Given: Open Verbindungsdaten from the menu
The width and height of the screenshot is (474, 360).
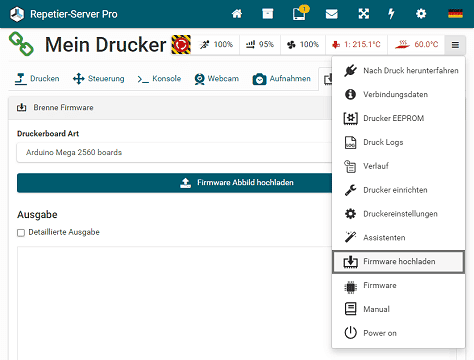Looking at the screenshot, I should 398,94.
